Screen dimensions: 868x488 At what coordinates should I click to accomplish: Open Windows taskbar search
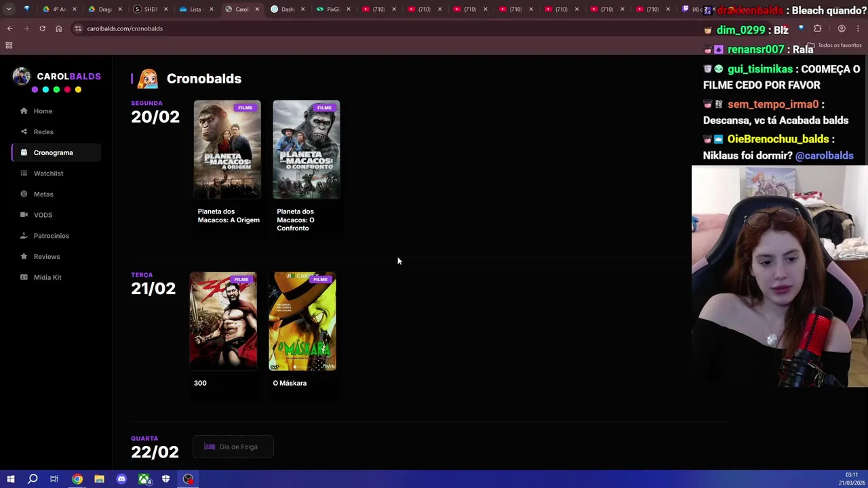pyautogui.click(x=33, y=479)
